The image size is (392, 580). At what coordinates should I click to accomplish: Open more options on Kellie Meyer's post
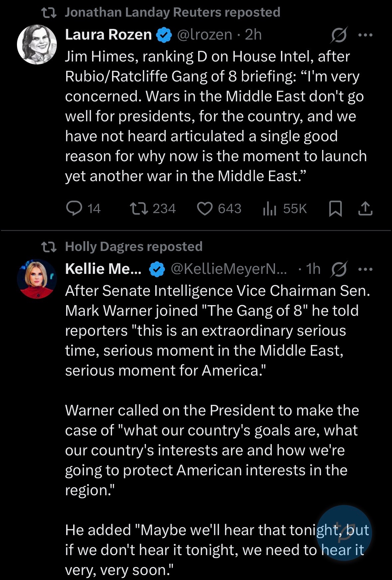(x=366, y=269)
